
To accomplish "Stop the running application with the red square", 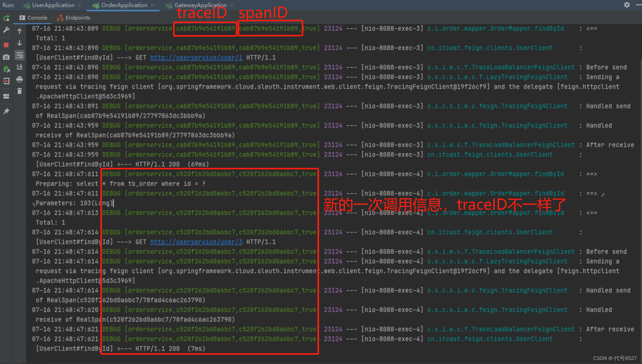I will tap(6, 45).
